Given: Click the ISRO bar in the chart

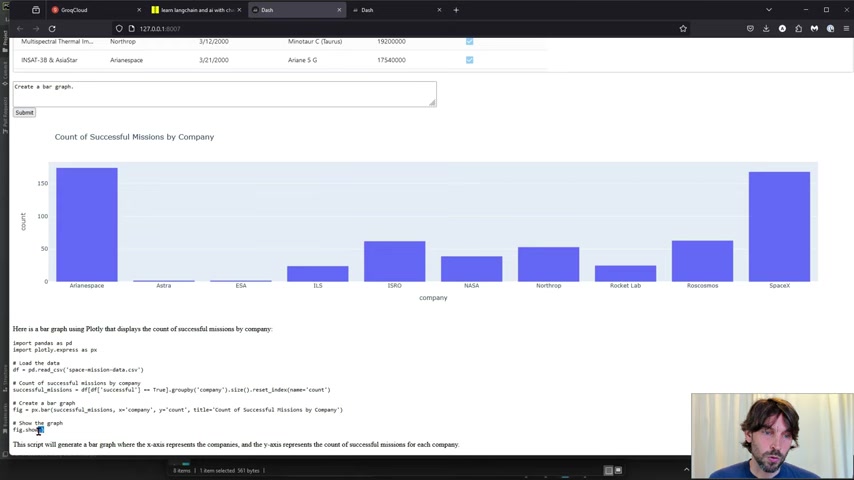Looking at the screenshot, I should coord(394,262).
